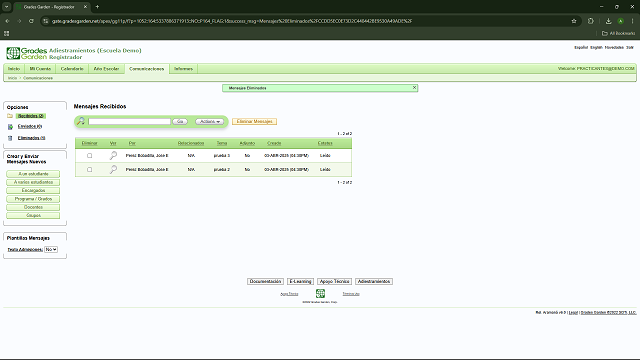
Task: Switch language to Español
Action: (x=581, y=47)
